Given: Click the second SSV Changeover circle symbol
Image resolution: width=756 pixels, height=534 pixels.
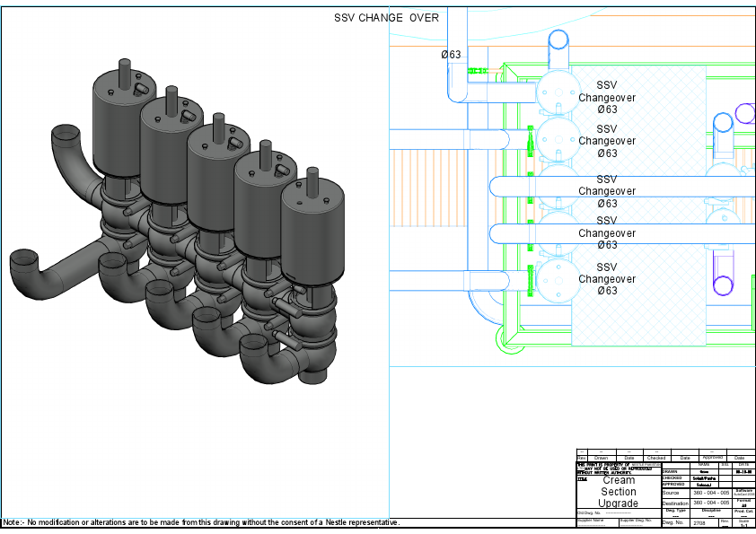Looking at the screenshot, I should (559, 138).
